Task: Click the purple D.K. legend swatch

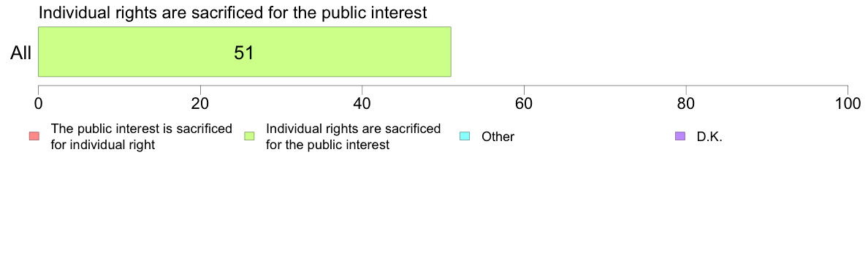Action: (x=680, y=136)
